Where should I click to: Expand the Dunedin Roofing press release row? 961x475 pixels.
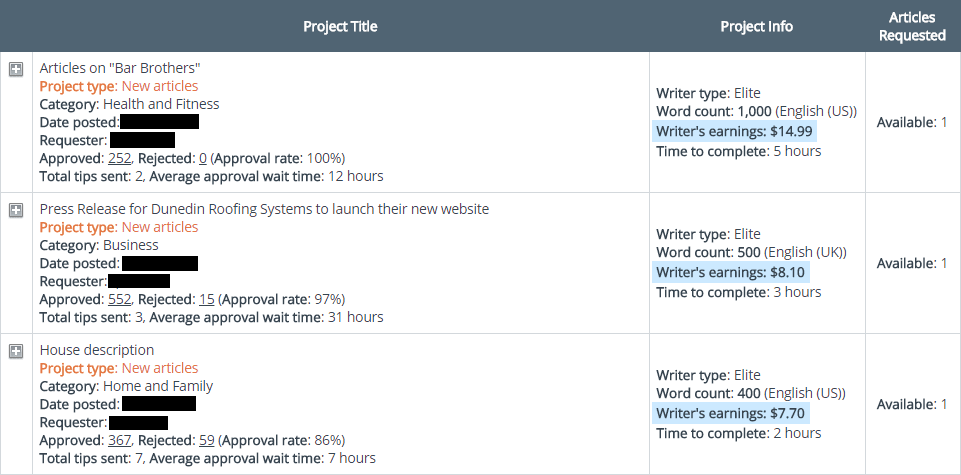pos(16,210)
